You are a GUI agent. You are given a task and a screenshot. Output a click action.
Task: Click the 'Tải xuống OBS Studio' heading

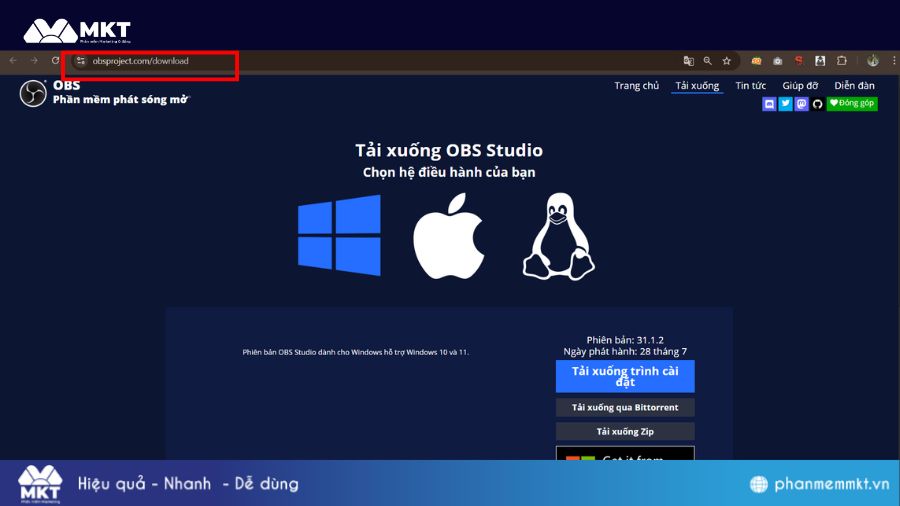tap(449, 150)
